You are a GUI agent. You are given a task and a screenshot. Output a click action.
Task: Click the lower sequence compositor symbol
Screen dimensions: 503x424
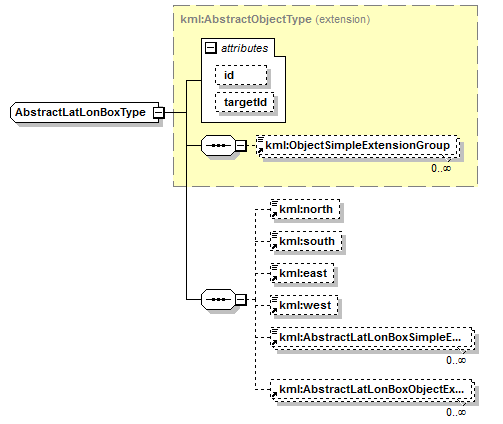coord(218,299)
